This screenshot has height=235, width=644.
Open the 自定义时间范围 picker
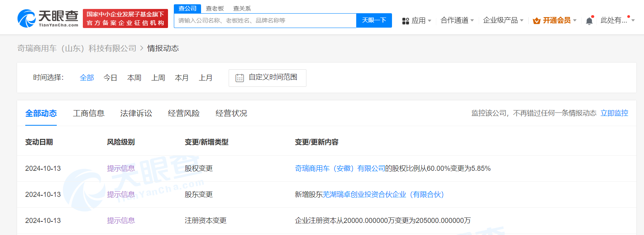click(268, 78)
